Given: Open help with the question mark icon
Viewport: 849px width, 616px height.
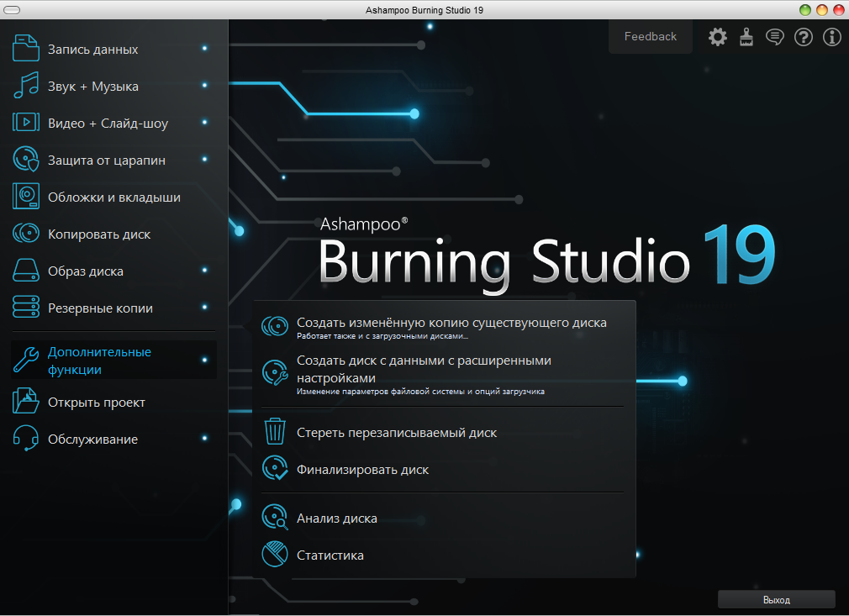Looking at the screenshot, I should [804, 37].
